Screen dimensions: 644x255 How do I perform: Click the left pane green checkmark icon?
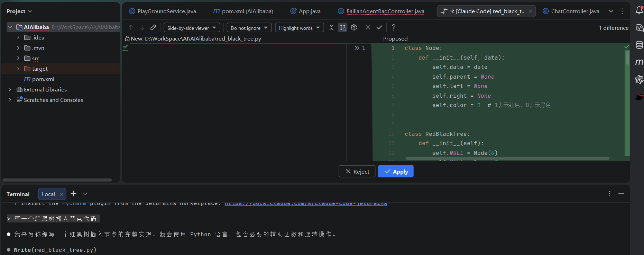point(126,47)
